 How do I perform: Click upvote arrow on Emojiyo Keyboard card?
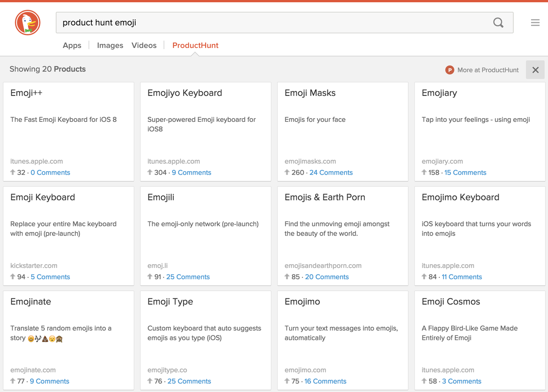150,172
